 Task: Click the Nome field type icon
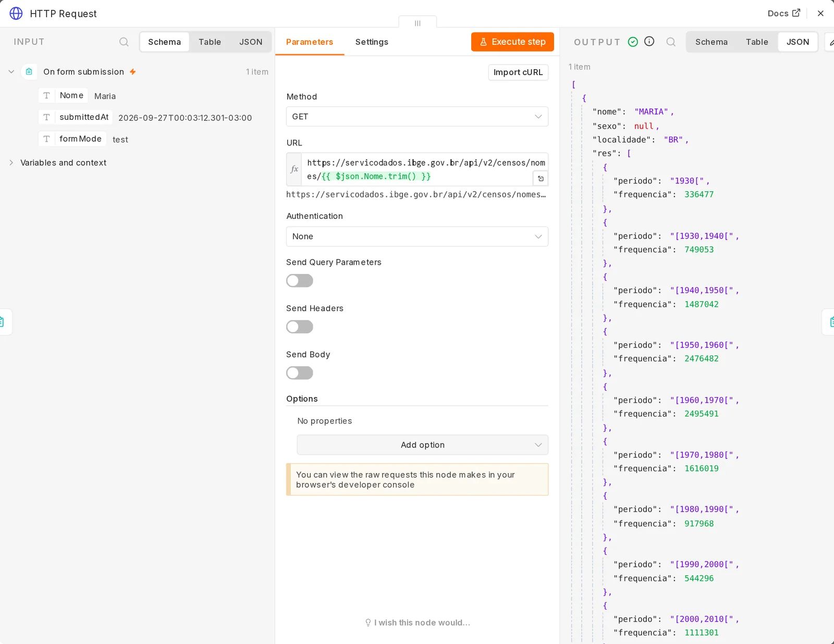click(x=46, y=95)
